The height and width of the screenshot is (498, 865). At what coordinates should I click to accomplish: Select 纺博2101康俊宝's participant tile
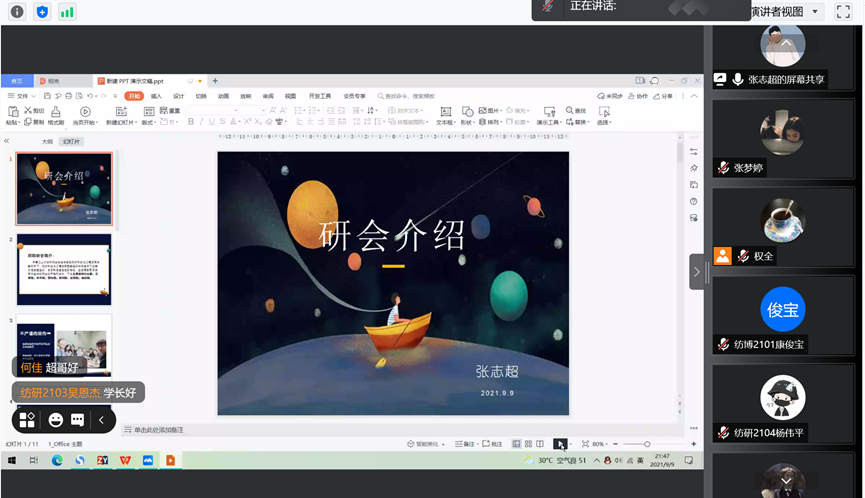[783, 315]
